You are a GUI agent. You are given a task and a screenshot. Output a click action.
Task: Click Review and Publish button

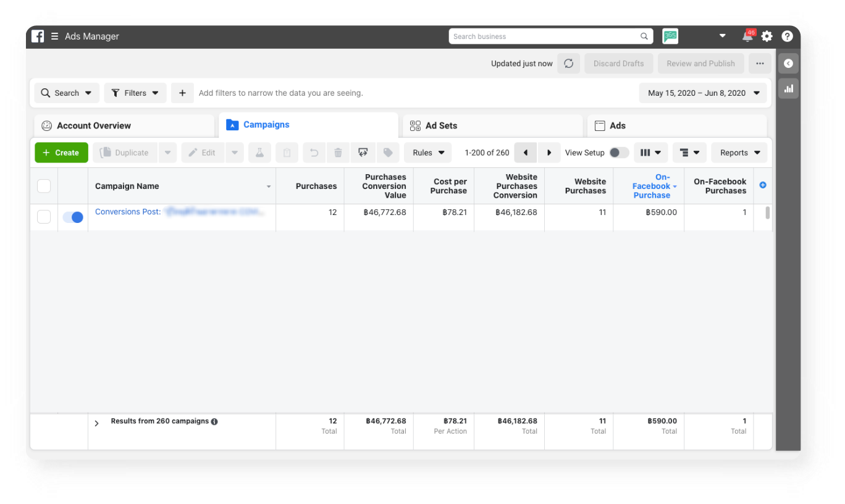(700, 64)
